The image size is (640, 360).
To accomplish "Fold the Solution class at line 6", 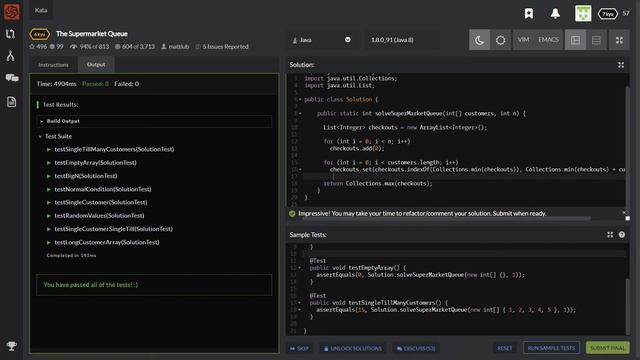I will (x=300, y=99).
